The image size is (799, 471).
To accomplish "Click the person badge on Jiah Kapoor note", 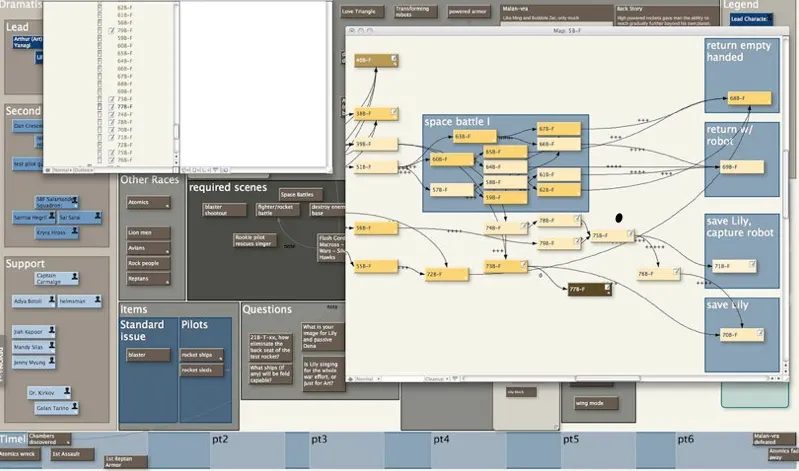I will pos(51,330).
